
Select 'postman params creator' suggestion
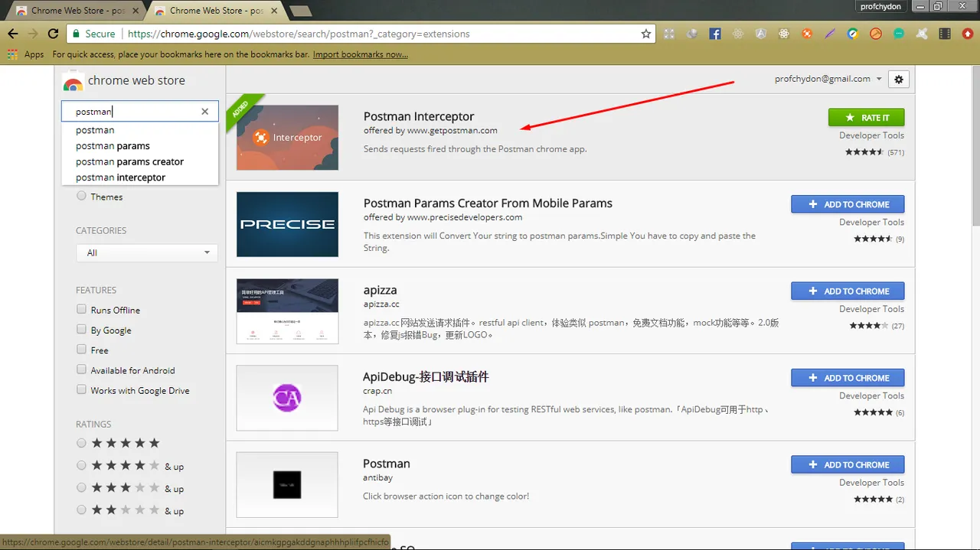click(x=140, y=161)
